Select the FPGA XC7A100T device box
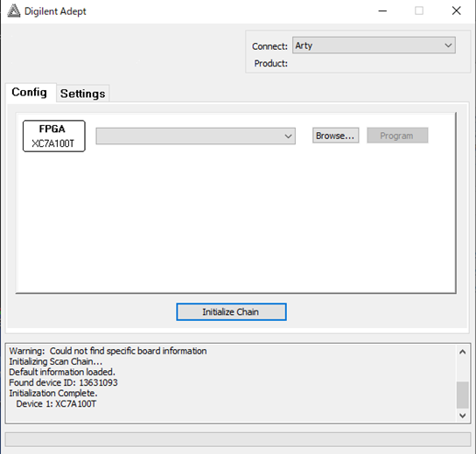The width and height of the screenshot is (476, 454). pos(54,136)
